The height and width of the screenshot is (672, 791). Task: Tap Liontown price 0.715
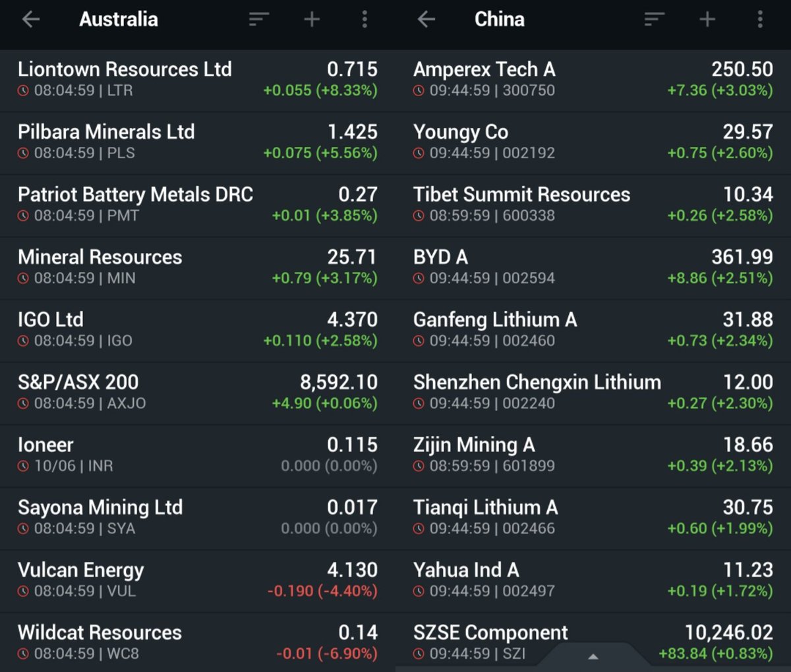point(352,69)
